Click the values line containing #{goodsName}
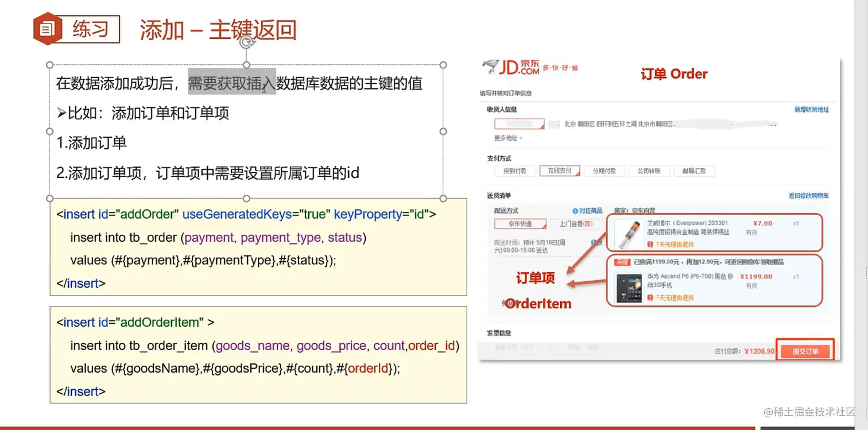Viewport: 868px width, 430px height. point(235,369)
